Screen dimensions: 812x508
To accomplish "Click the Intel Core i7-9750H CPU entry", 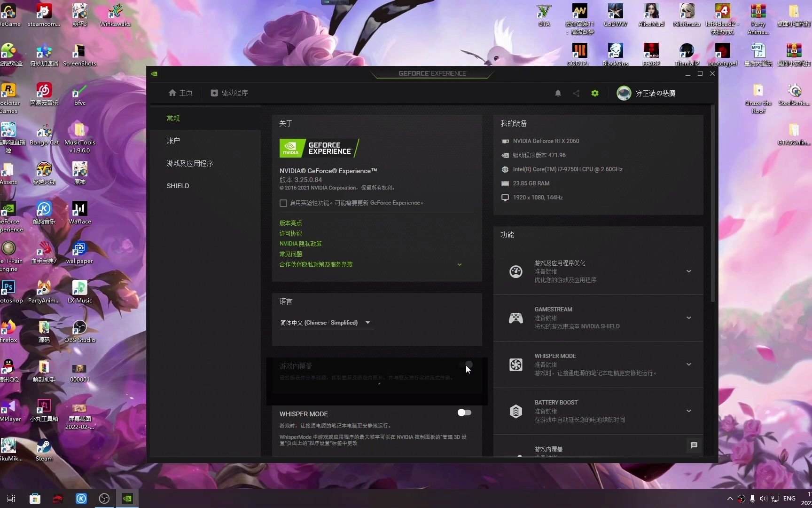I will (x=568, y=169).
